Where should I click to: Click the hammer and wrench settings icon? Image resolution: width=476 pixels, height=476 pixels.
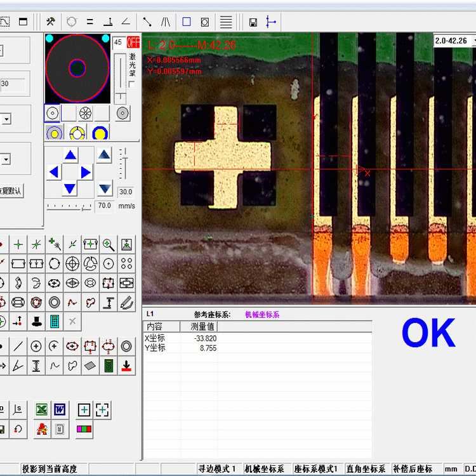[51, 22]
